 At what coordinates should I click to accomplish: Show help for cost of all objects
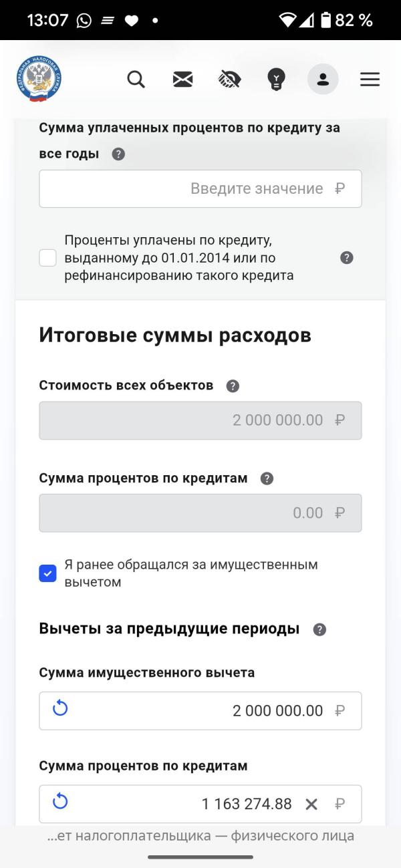coord(233,386)
